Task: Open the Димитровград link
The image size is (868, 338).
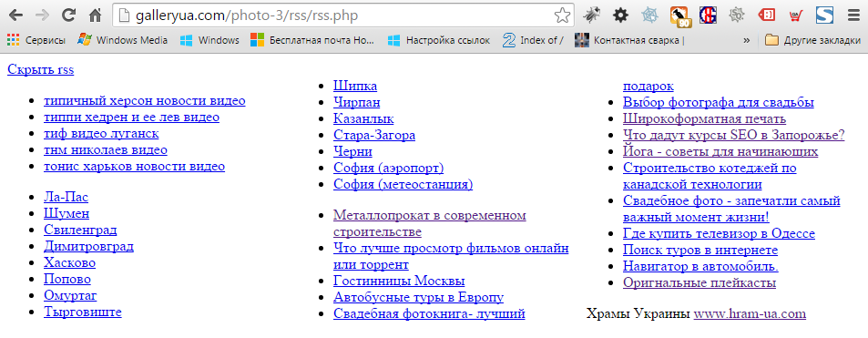Action: pyautogui.click(x=88, y=246)
